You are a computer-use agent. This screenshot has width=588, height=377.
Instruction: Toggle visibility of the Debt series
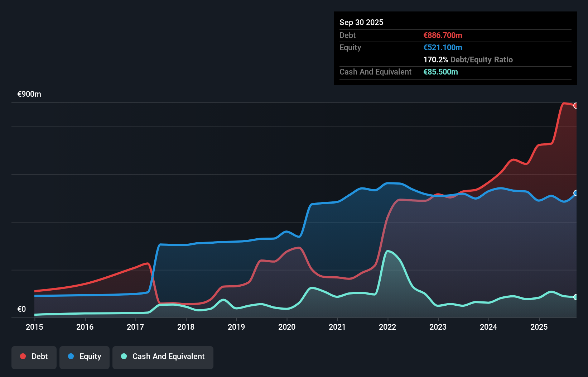point(34,357)
